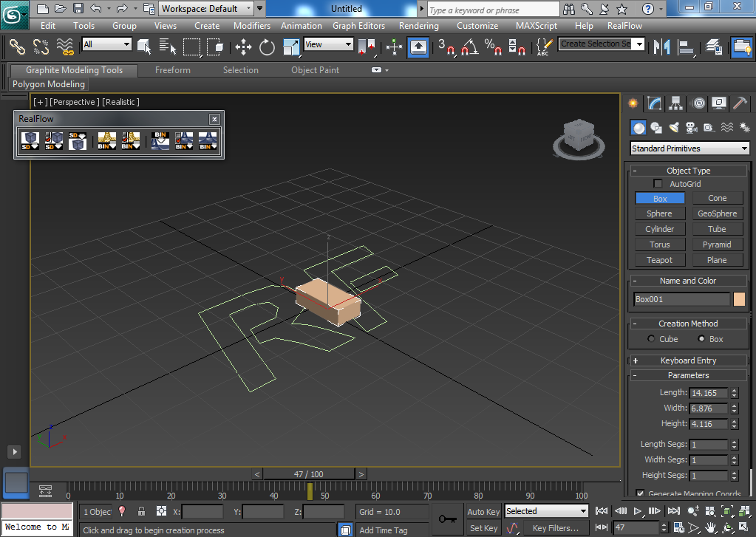Image resolution: width=756 pixels, height=537 pixels.
Task: Select the Lights category icon
Action: click(x=674, y=128)
